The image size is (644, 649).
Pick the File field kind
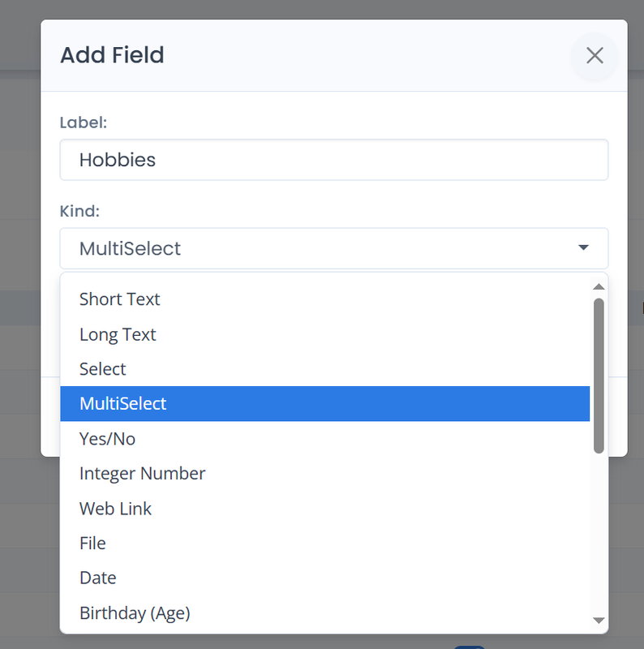pos(92,544)
